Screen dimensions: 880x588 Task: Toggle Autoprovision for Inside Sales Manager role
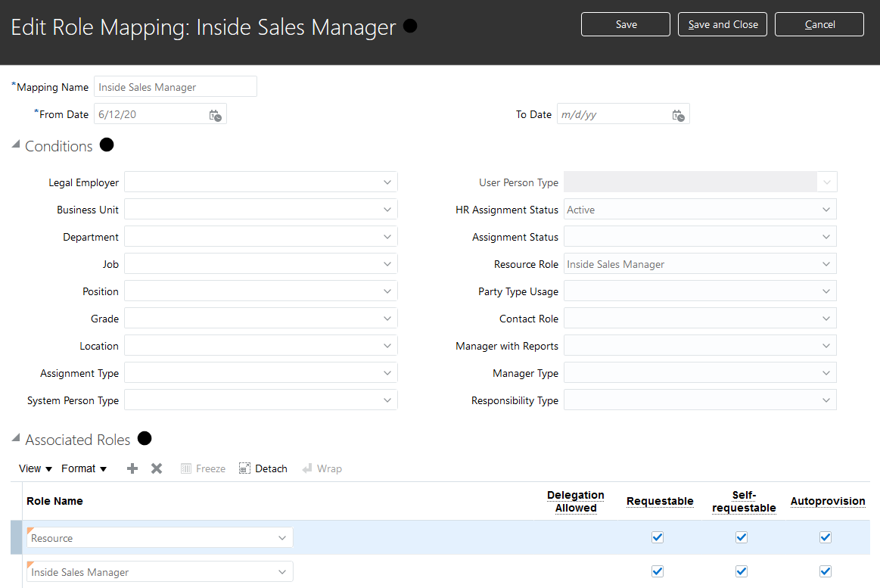point(826,571)
